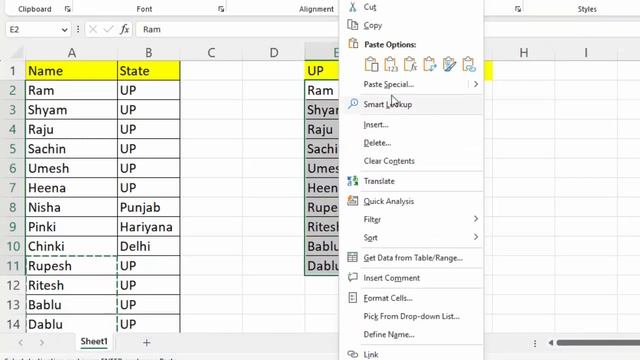Click the Insert Comment bubble icon
The image size is (640, 360).
coord(353,277)
